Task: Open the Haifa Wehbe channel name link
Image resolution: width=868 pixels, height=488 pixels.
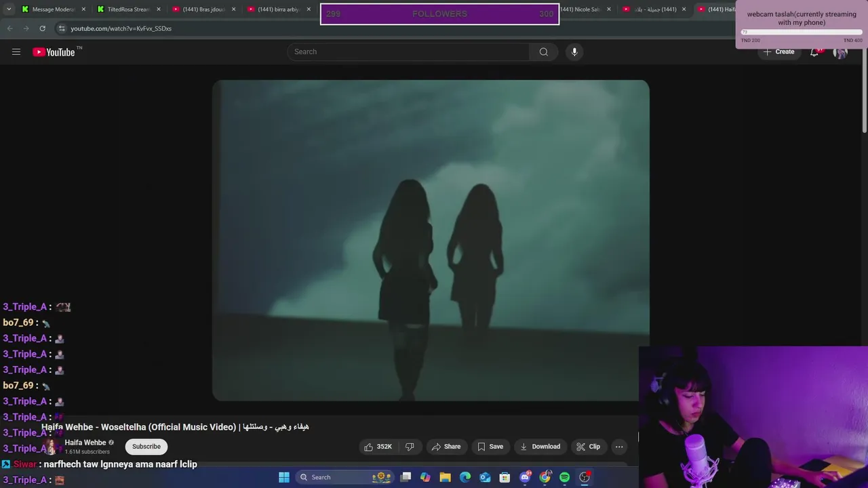Action: 85,443
